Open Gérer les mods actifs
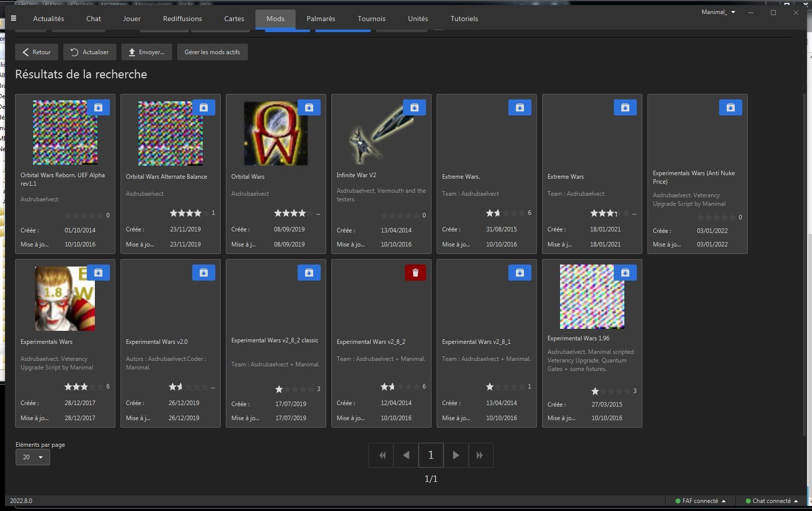Image resolution: width=812 pixels, height=511 pixels. pos(212,52)
